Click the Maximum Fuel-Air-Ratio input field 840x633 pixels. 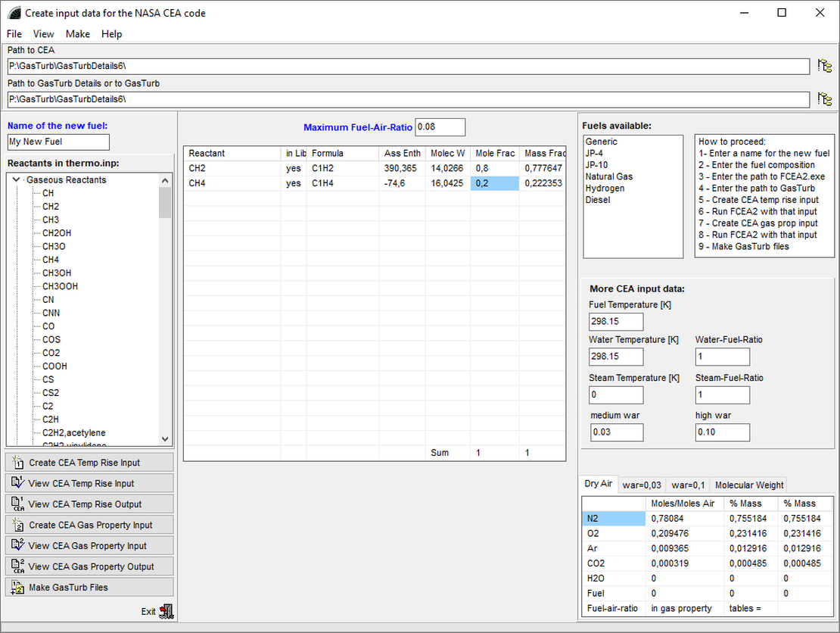[x=440, y=127]
